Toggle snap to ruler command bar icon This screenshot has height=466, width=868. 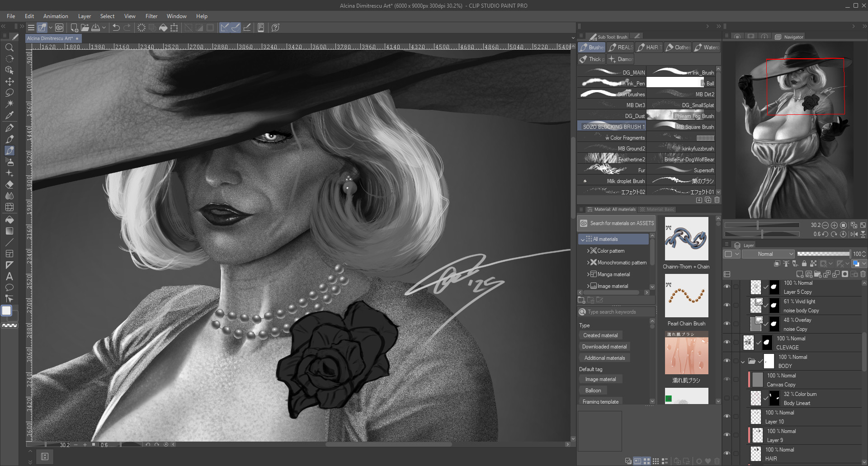(x=225, y=28)
